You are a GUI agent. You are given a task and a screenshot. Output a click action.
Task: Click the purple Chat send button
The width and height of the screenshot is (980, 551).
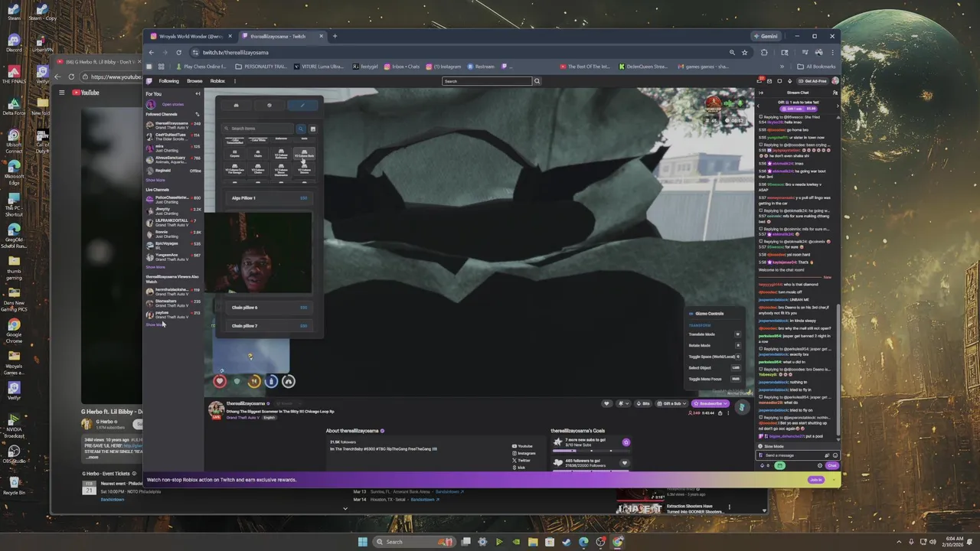click(832, 465)
